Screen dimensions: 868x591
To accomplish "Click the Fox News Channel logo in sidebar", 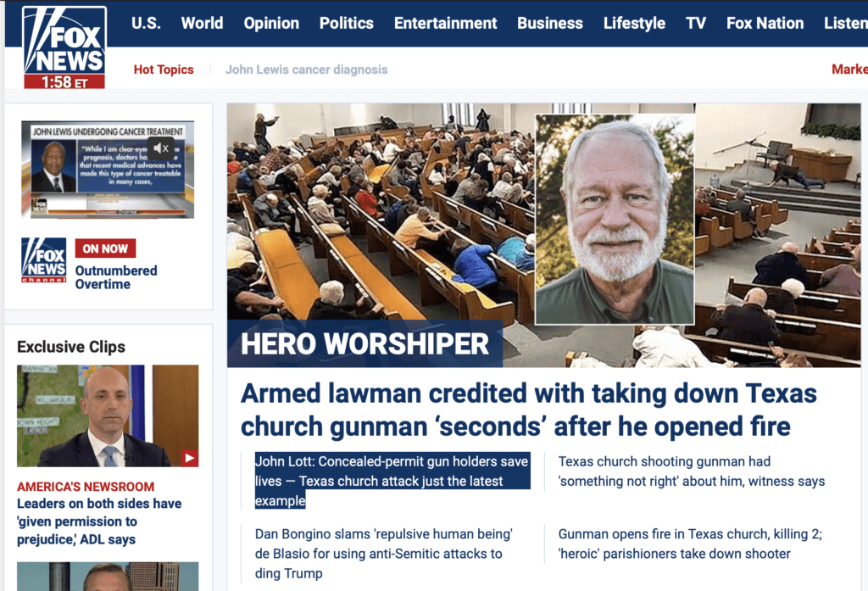I will pyautogui.click(x=43, y=261).
